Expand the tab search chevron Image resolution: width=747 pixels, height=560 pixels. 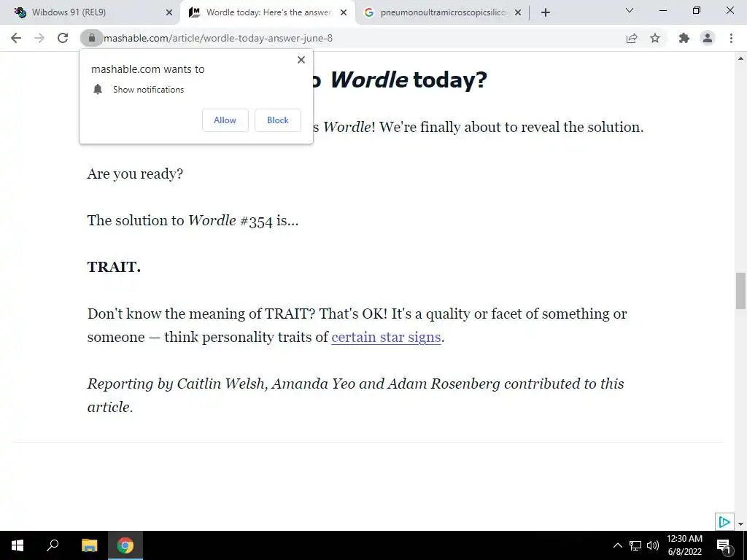tap(630, 10)
